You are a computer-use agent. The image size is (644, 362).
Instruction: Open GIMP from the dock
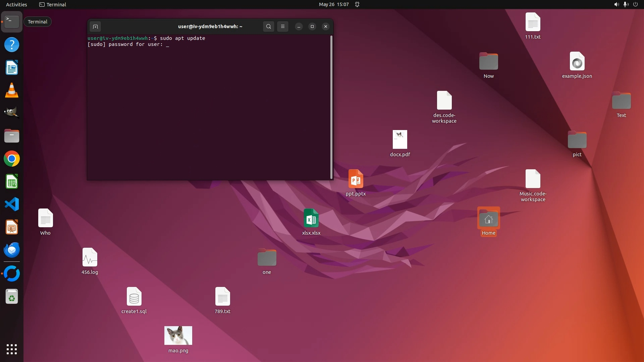coord(12,113)
